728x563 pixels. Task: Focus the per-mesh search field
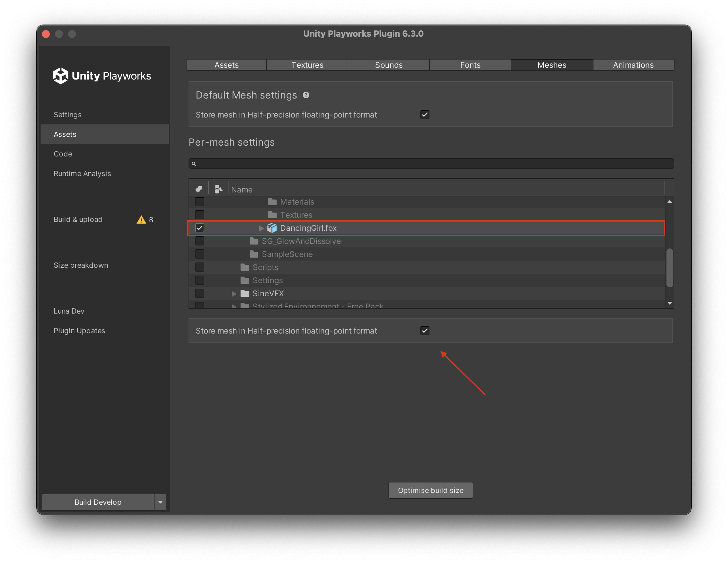[x=431, y=164]
